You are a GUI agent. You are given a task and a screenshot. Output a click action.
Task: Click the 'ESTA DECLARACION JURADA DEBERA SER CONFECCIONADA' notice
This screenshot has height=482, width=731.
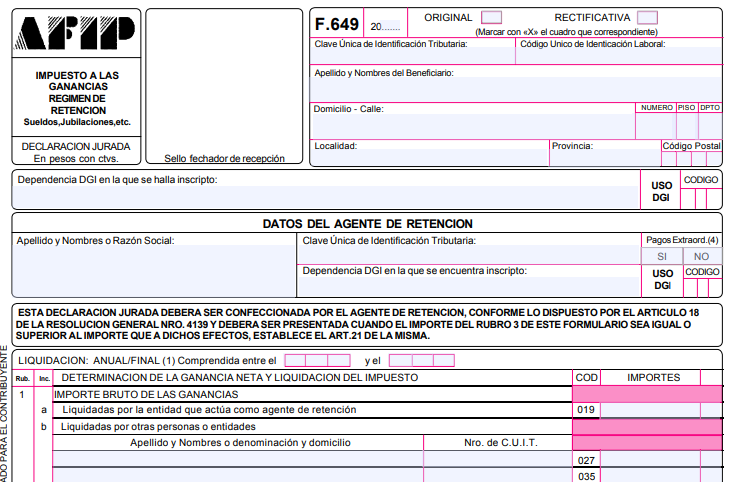[358, 324]
